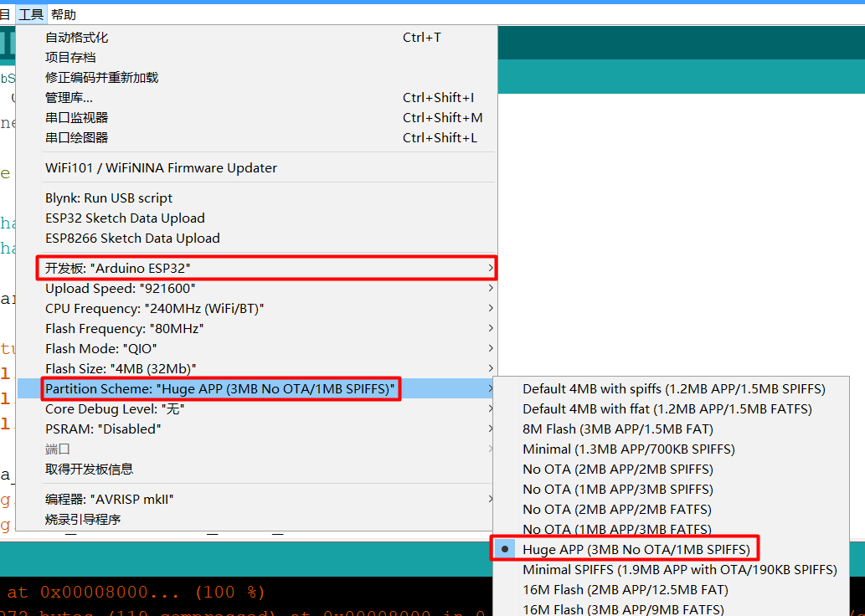Viewport: 865px width, 616px height.
Task: Expand CPU Frequency "240MHz (WiFi/BT)" submenu
Action: [x=256, y=308]
